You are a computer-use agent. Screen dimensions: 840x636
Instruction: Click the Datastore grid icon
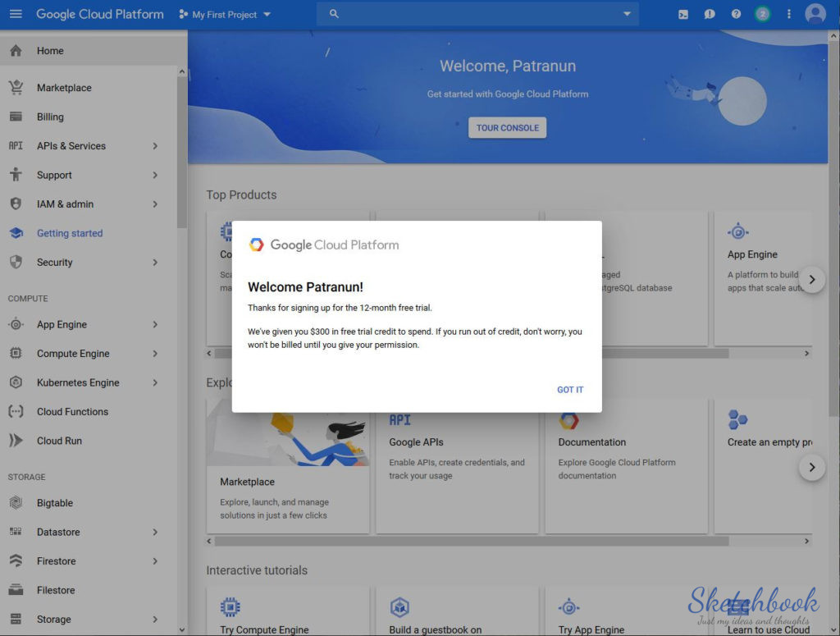point(16,532)
